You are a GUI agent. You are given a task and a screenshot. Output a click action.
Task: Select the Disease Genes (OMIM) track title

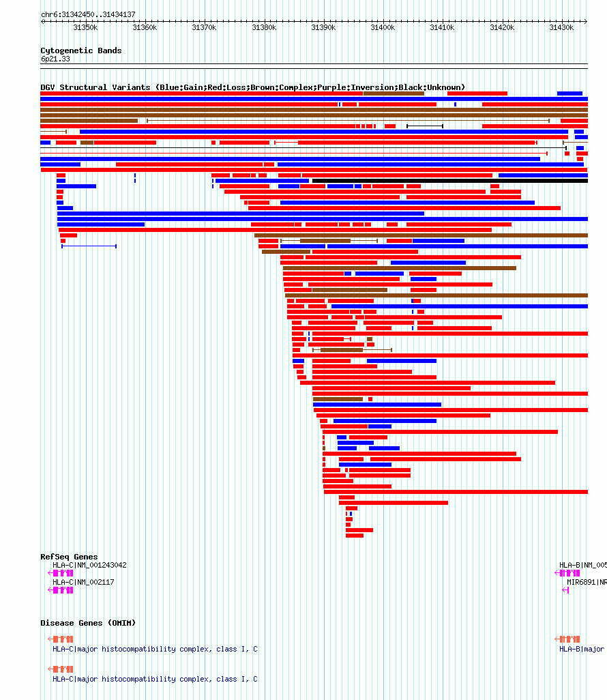[88, 623]
